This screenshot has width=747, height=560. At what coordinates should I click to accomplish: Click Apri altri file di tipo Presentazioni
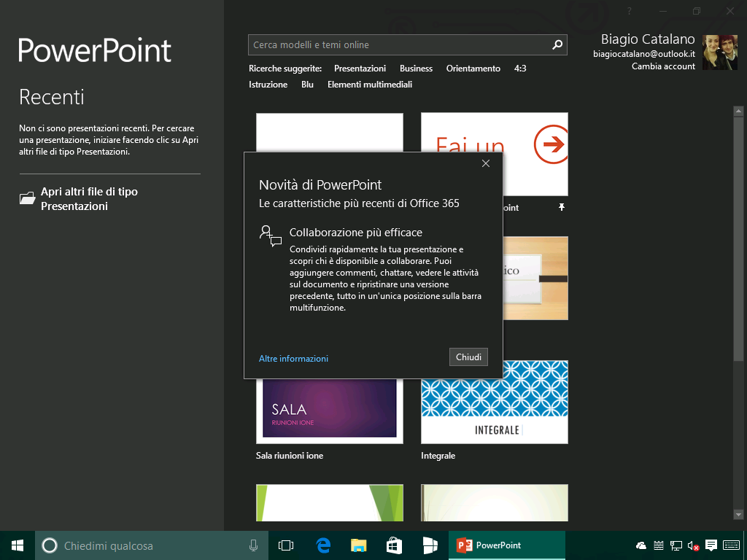(x=89, y=198)
